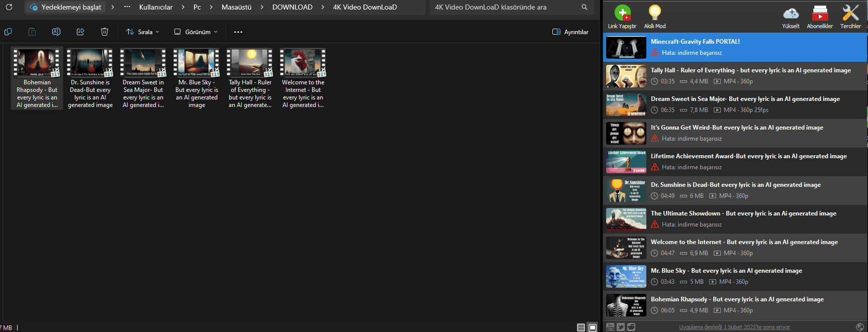868x332 pixels.
Task: Expand chevron after Yedeklemeyi başlat
Action: tap(113, 7)
